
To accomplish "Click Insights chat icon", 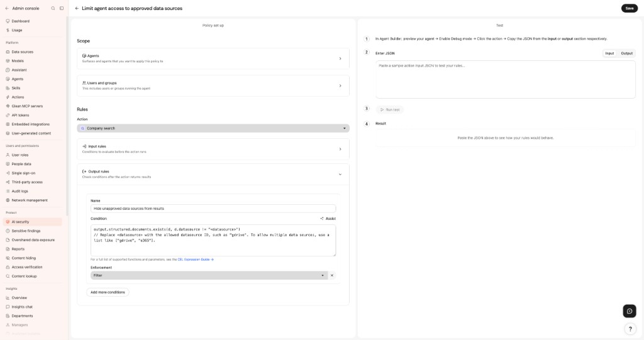I will point(8,307).
